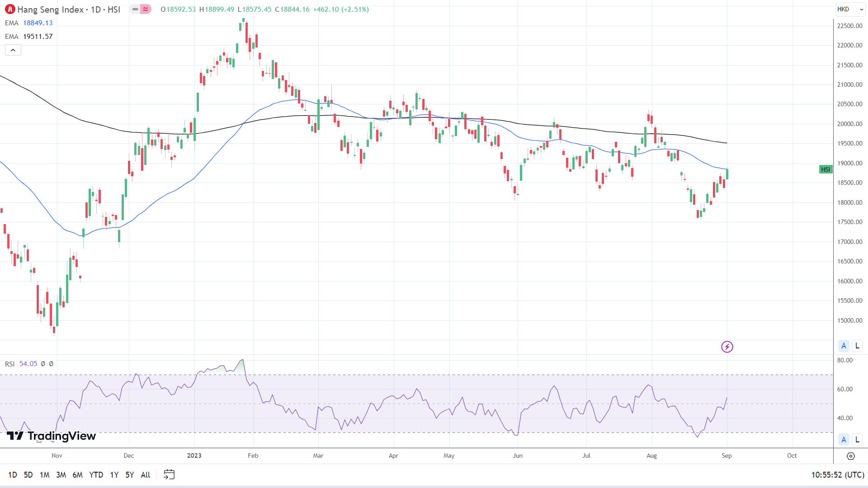Click the 2023 time axis label
Screen dimensions: 868x488
(194, 456)
